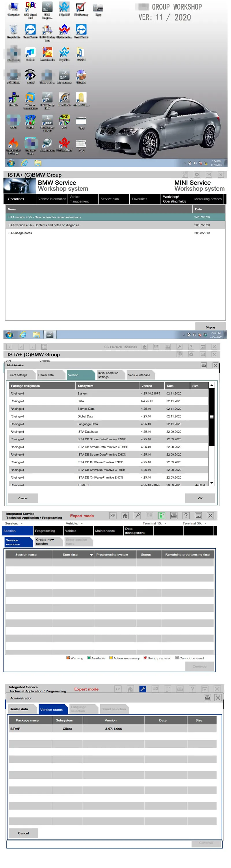Click the highlighted blue wrench in the ISTA/P toolbar
This screenshot has height=868, width=231.
(x=143, y=689)
